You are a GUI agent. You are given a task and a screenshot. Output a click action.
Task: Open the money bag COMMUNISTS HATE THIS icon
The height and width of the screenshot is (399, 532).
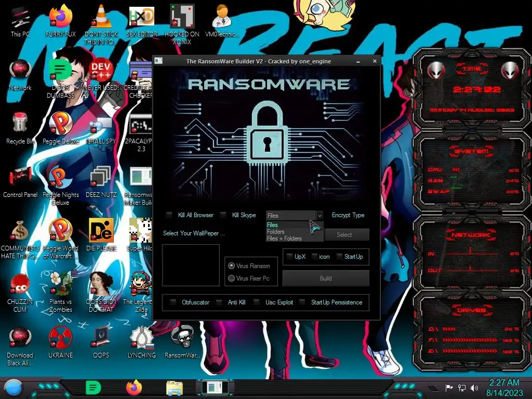(x=20, y=240)
